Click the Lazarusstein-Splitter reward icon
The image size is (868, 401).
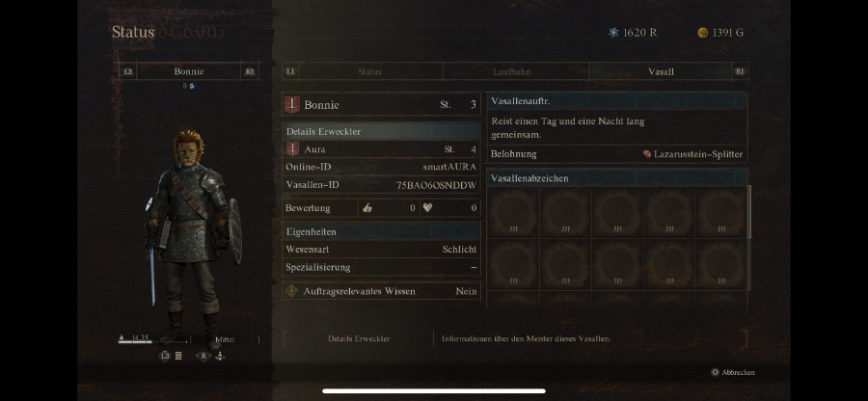(646, 154)
